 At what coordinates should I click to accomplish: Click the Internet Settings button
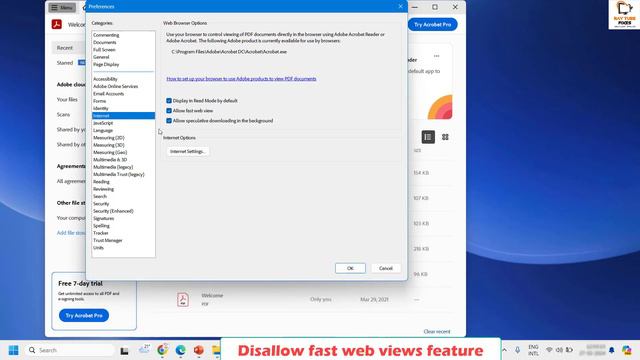click(187, 151)
